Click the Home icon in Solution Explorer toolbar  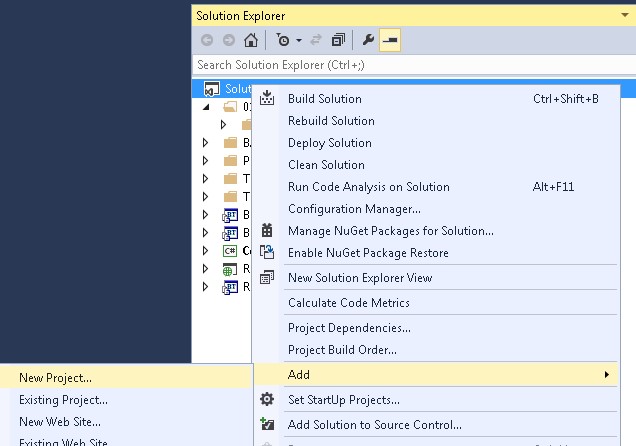251,41
